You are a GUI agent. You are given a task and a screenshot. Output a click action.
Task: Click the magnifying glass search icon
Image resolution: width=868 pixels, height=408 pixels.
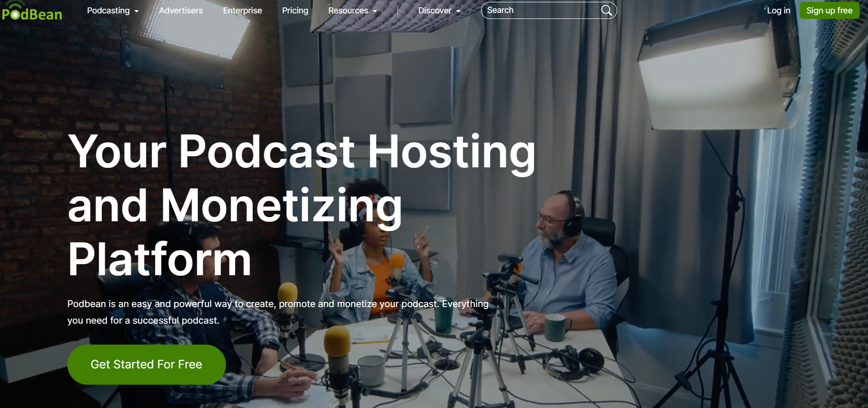pos(606,11)
